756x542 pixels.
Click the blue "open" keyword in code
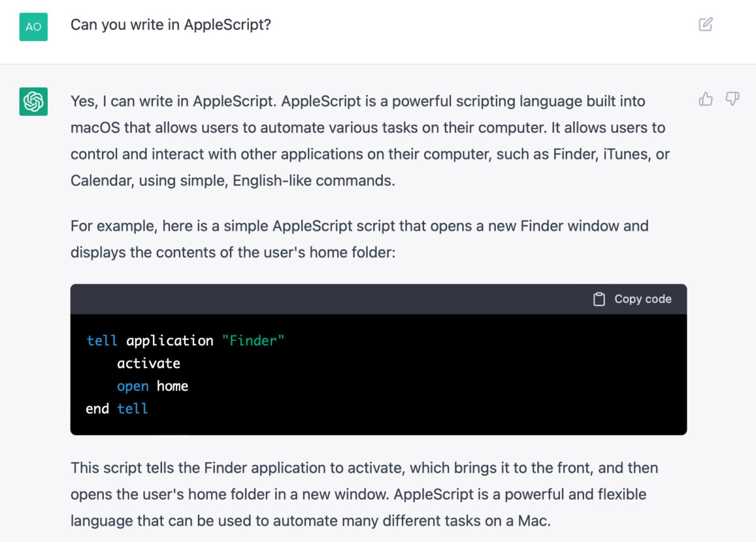133,386
